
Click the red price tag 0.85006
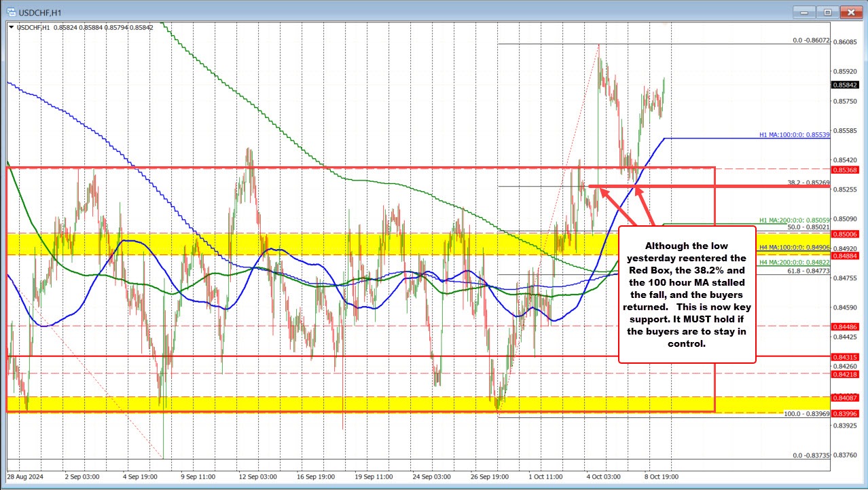click(846, 234)
